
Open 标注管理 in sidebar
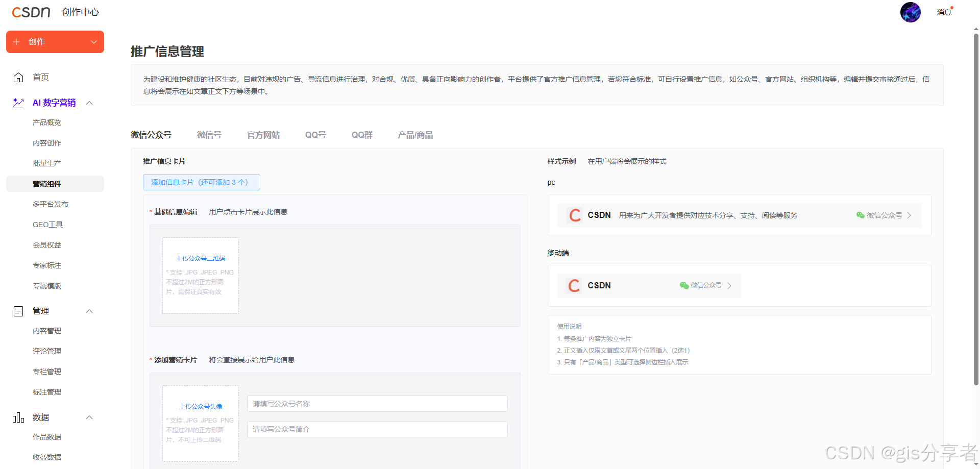click(47, 392)
